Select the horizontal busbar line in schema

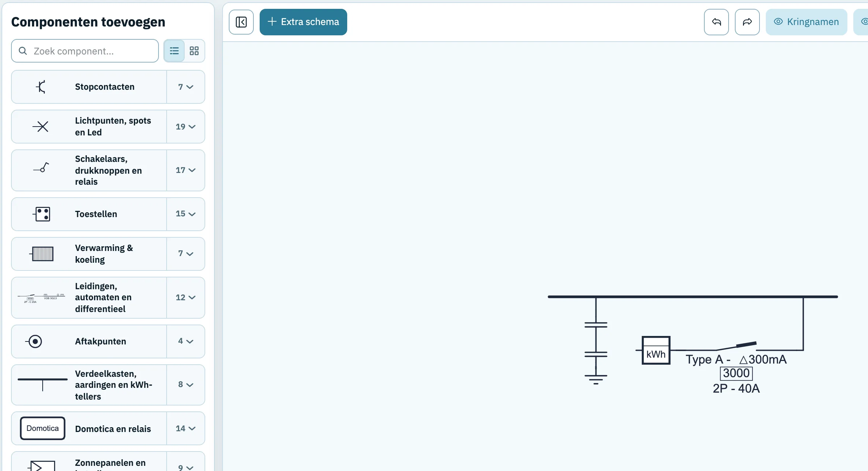(693, 297)
